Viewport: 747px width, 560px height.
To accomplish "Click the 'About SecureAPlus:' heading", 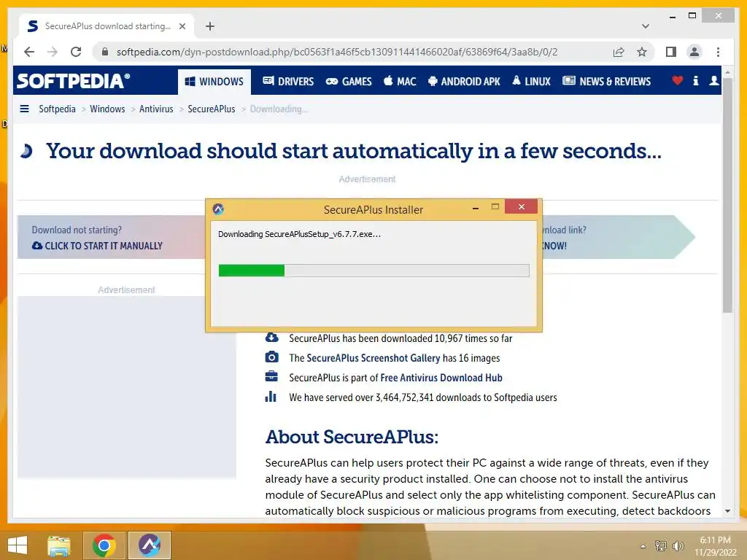I will point(352,437).
